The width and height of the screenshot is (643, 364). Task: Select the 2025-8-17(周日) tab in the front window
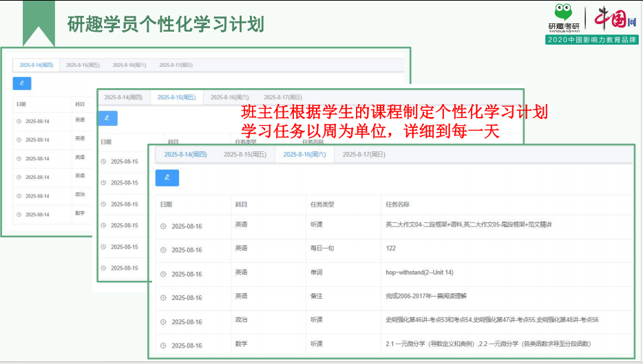tap(364, 155)
